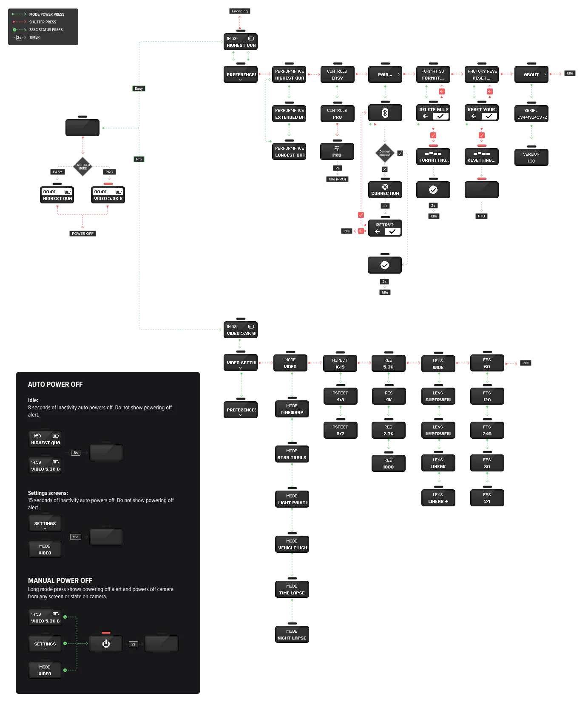Image resolution: width=588 pixels, height=711 pixels.
Task: Click the SERIAL C34413245372 screen
Action: (x=531, y=114)
